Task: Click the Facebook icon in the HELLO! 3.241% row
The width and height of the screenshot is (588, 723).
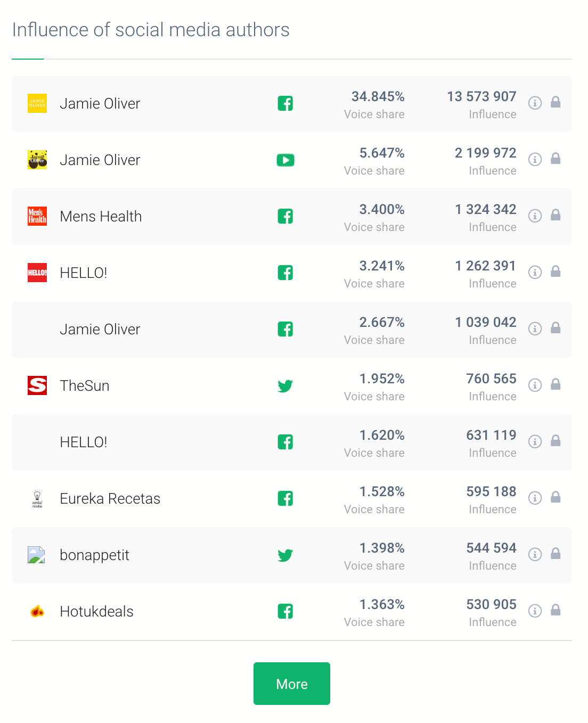Action: 285,273
